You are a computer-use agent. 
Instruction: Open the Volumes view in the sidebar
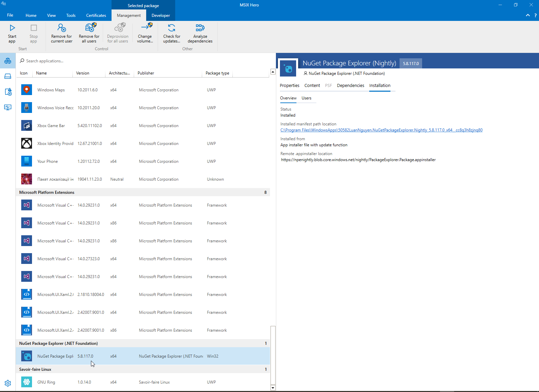click(8, 77)
